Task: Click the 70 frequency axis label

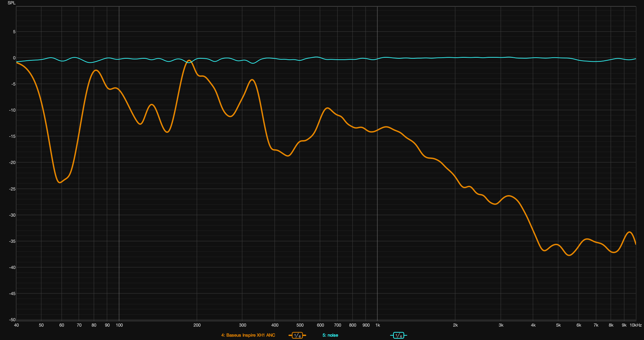Action: pyautogui.click(x=79, y=325)
